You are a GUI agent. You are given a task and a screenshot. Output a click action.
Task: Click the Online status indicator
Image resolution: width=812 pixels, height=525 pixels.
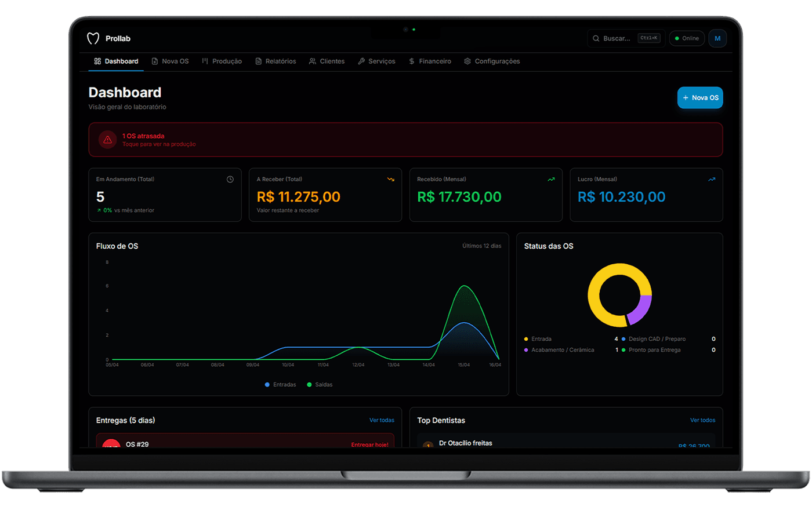pos(687,38)
